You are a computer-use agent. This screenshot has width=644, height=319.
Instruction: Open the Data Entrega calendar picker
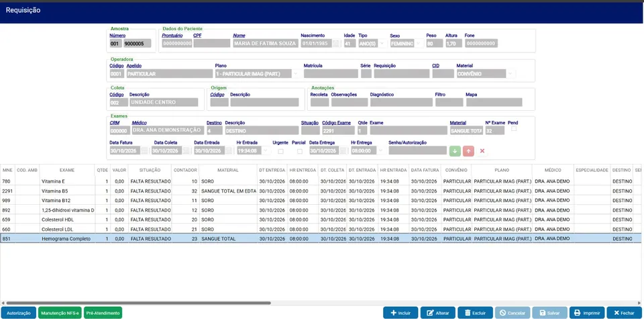343,151
